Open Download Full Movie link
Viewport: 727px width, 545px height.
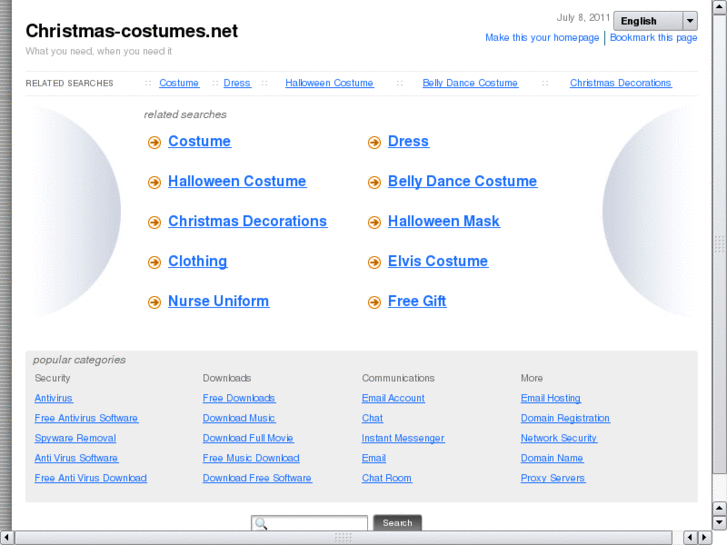tap(248, 438)
